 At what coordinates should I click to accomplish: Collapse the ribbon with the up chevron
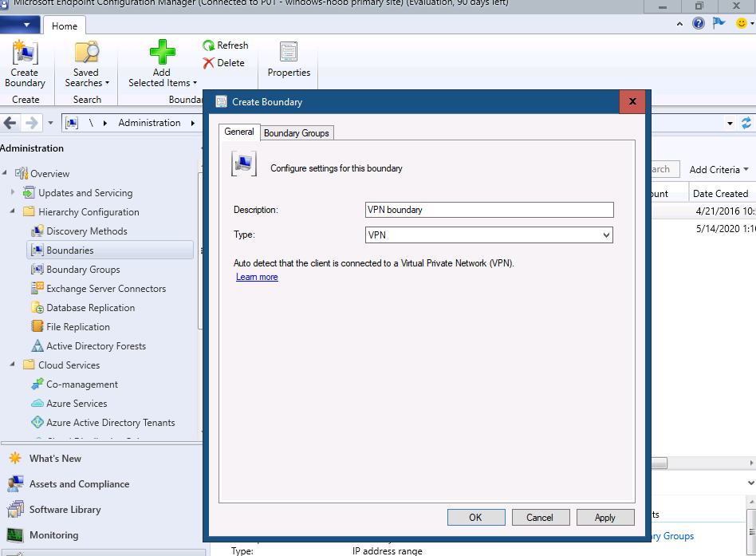pos(679,24)
